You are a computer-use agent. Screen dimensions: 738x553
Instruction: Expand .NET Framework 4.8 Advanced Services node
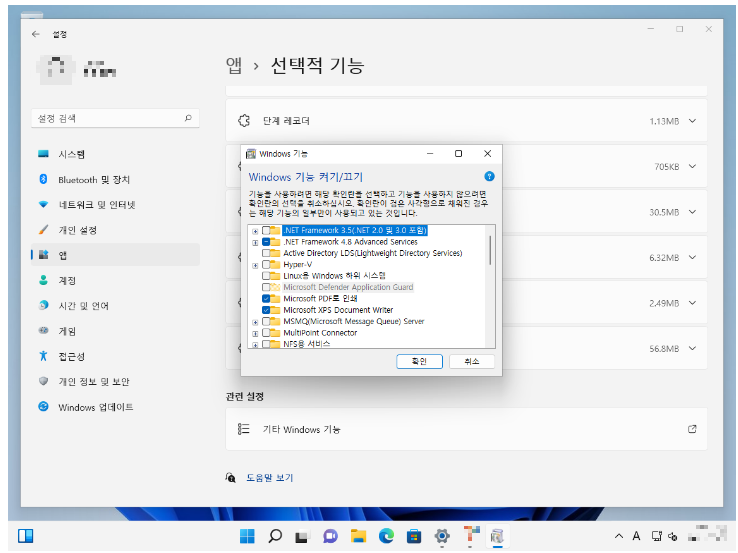[255, 243]
